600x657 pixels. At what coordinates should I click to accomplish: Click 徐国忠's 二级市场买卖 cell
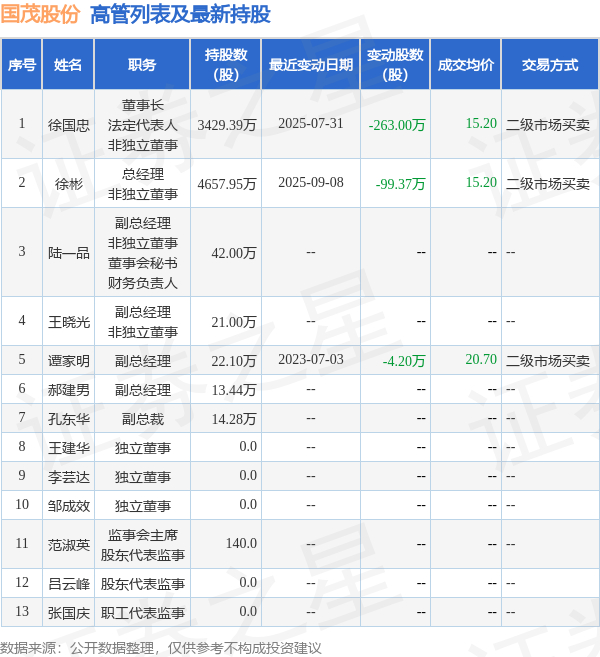(x=548, y=124)
